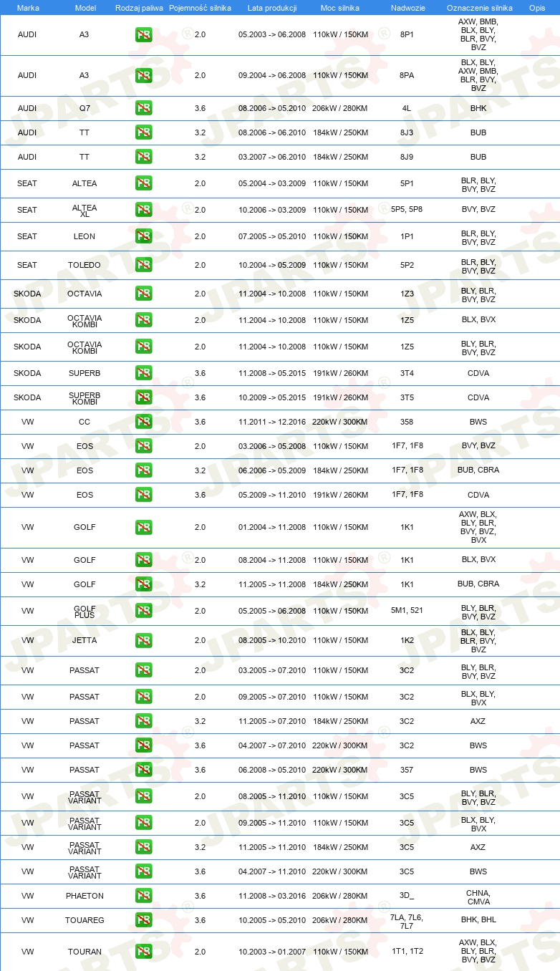Screen dimensions: 560x971
Task: Click production years 11.2011 -> 12.2016
Action: 272,422
